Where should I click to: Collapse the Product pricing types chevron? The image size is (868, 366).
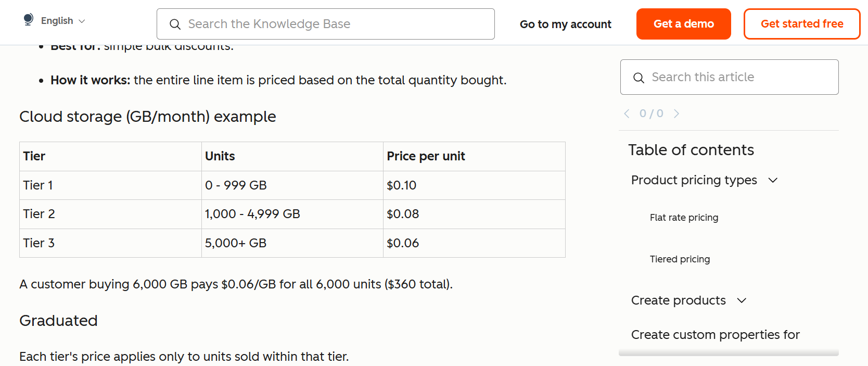[773, 180]
